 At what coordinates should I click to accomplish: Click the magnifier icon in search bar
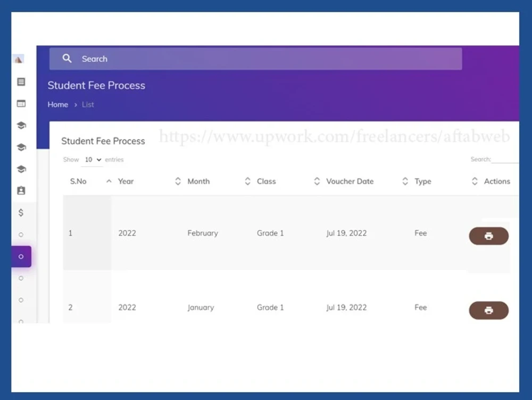pos(67,59)
